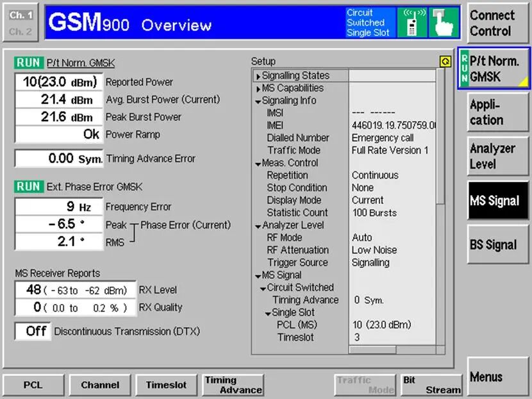Click the P/t Norm. GMSK underlined heading
This screenshot has width=532, height=399.
(x=81, y=63)
